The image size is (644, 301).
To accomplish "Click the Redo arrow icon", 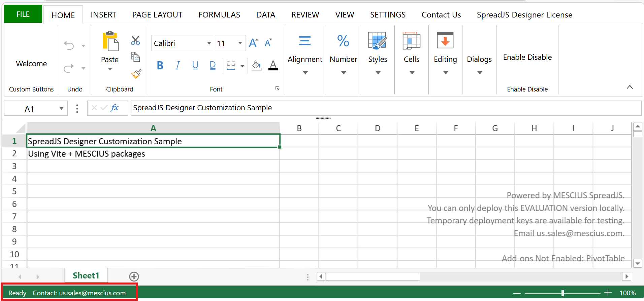I will 69,68.
